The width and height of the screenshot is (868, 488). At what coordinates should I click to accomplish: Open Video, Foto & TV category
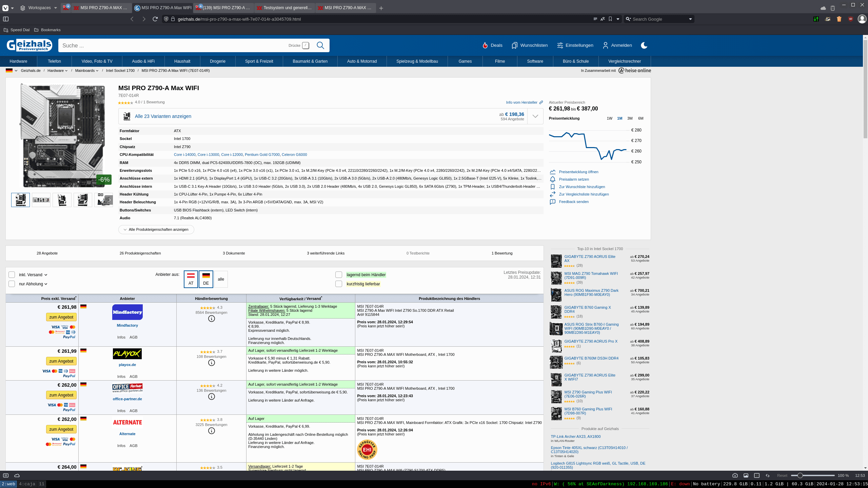97,61
